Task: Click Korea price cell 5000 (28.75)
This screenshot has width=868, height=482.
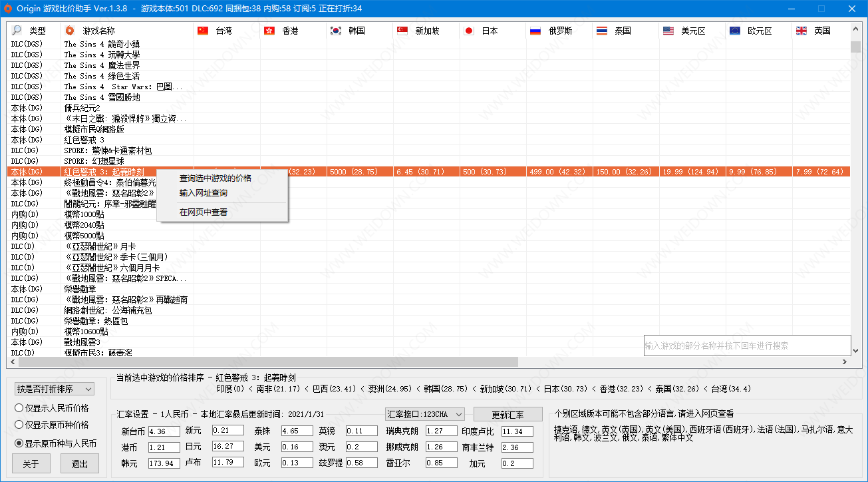Action: pyautogui.click(x=360, y=172)
